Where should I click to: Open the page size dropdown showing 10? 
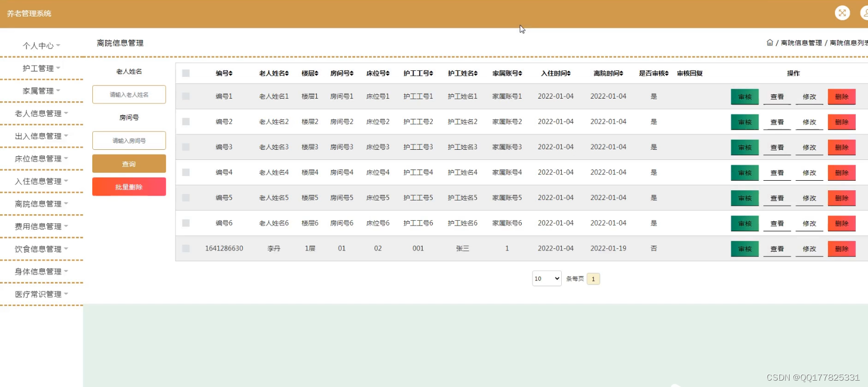[546, 278]
